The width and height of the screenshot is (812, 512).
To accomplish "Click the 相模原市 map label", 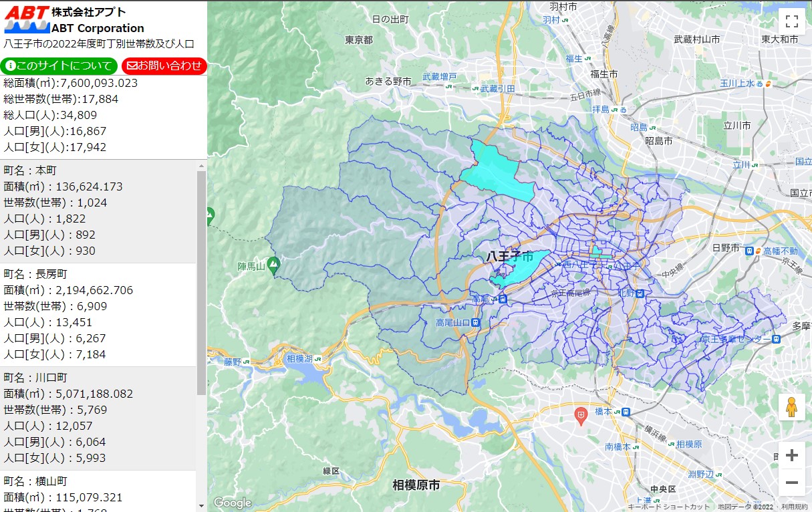I will (416, 485).
